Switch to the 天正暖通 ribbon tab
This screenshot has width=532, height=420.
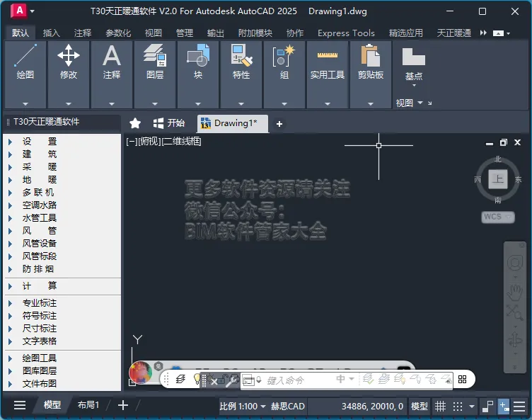[x=454, y=33]
